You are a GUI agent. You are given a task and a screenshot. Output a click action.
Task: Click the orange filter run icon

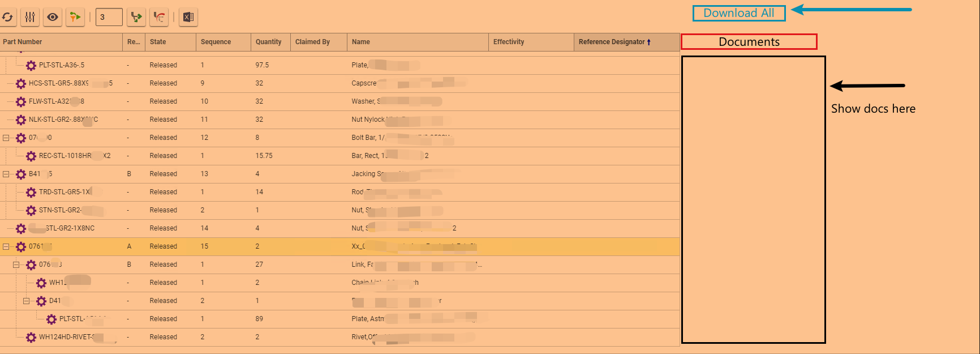coord(75,17)
